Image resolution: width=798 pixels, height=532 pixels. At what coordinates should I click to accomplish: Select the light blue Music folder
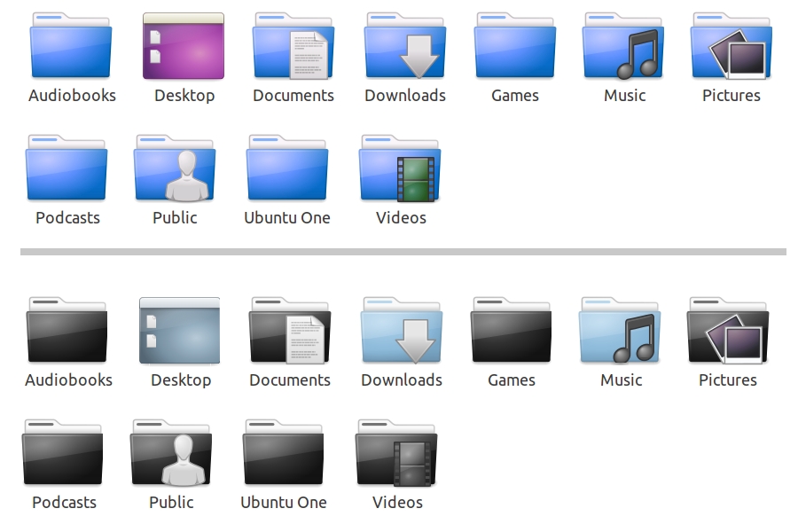621,331
